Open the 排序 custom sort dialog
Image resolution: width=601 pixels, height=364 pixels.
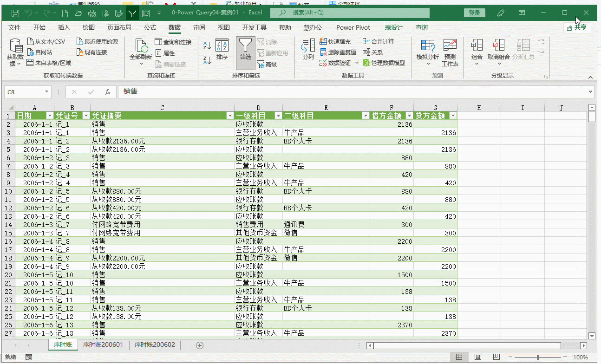coord(222,49)
